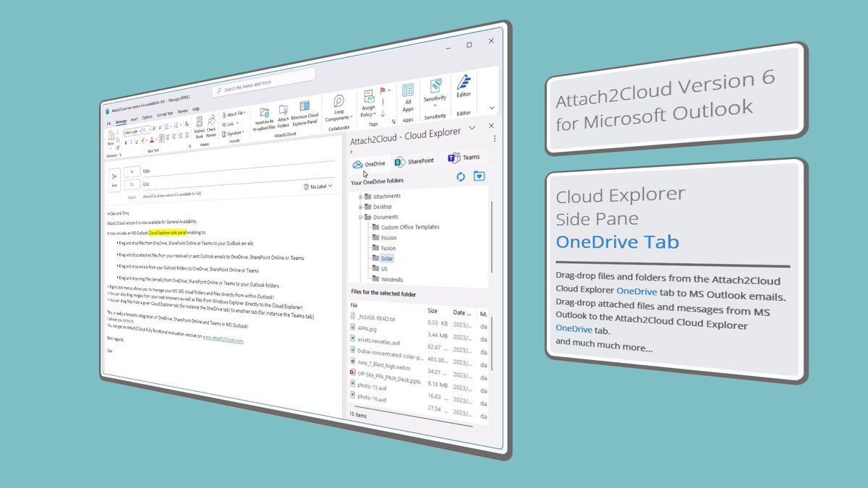Viewport: 868px width, 488px height.
Task: Click the Paste button
Action: pos(111,140)
